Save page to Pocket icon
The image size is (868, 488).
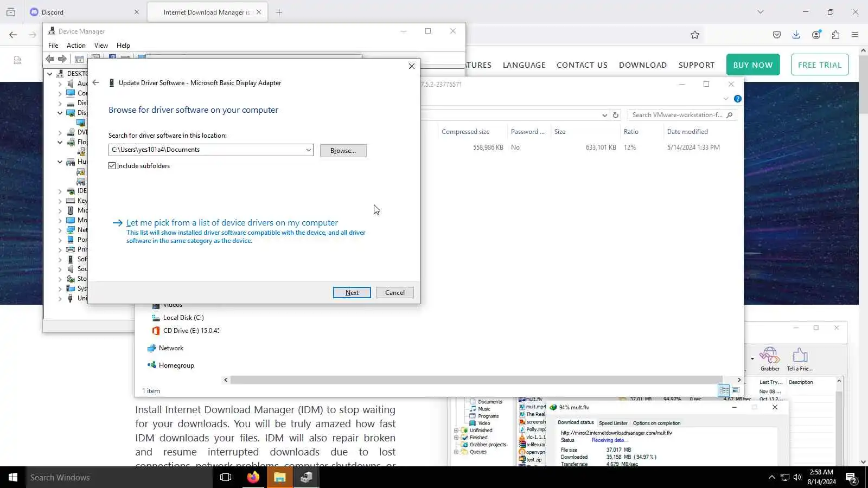(777, 35)
